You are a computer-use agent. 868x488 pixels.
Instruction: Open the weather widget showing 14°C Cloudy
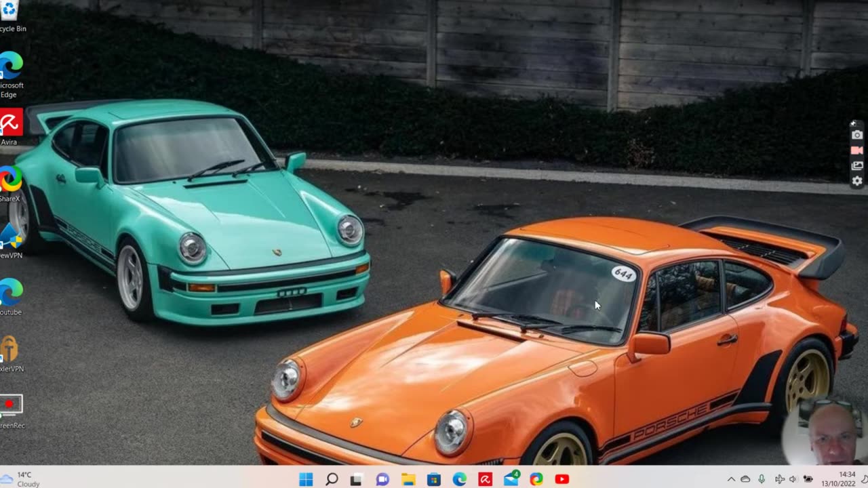click(20, 479)
